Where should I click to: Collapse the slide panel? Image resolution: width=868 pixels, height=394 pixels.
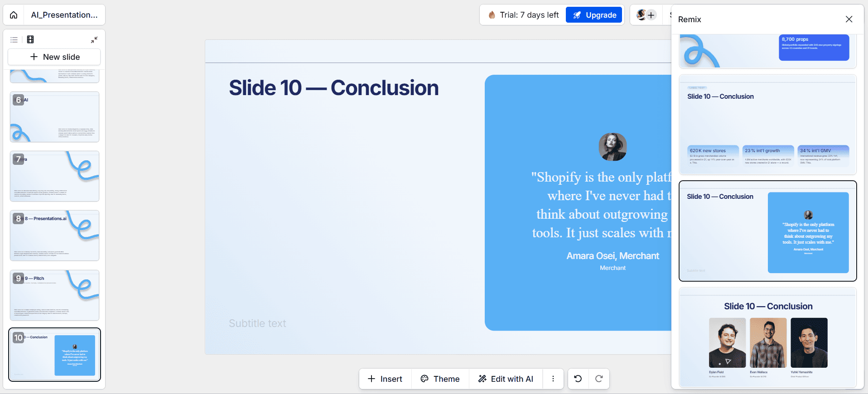pyautogui.click(x=94, y=40)
